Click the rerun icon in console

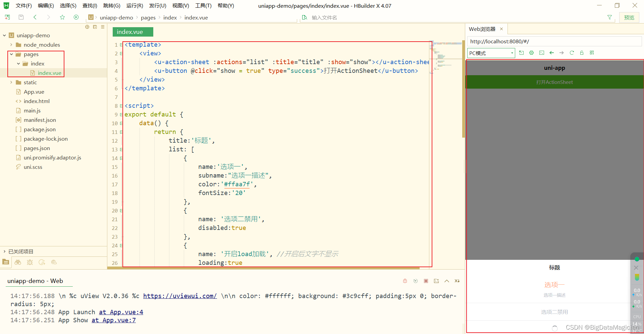pyautogui.click(x=416, y=281)
